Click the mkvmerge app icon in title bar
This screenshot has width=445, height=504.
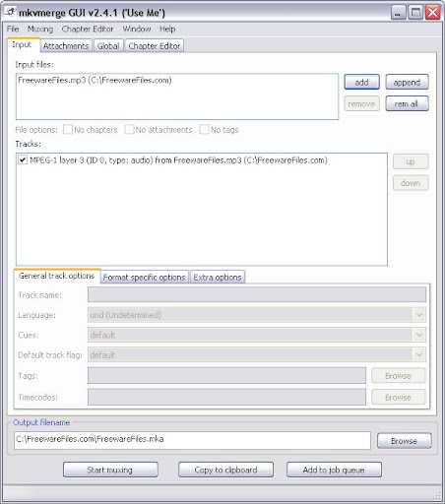pyautogui.click(x=11, y=12)
